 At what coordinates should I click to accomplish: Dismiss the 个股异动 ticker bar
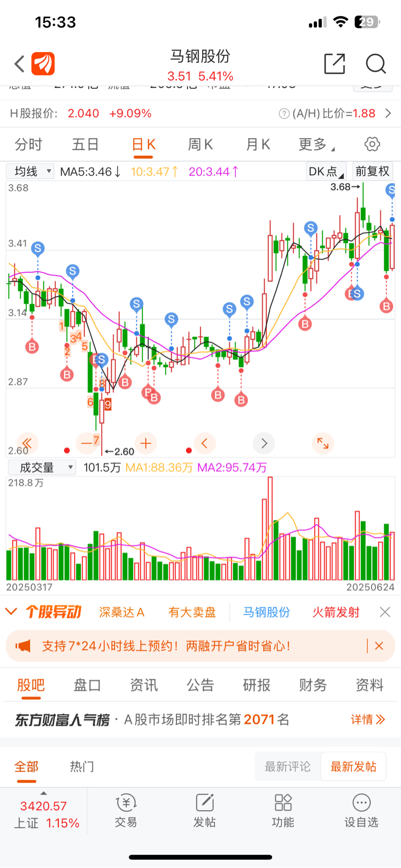coord(385,612)
